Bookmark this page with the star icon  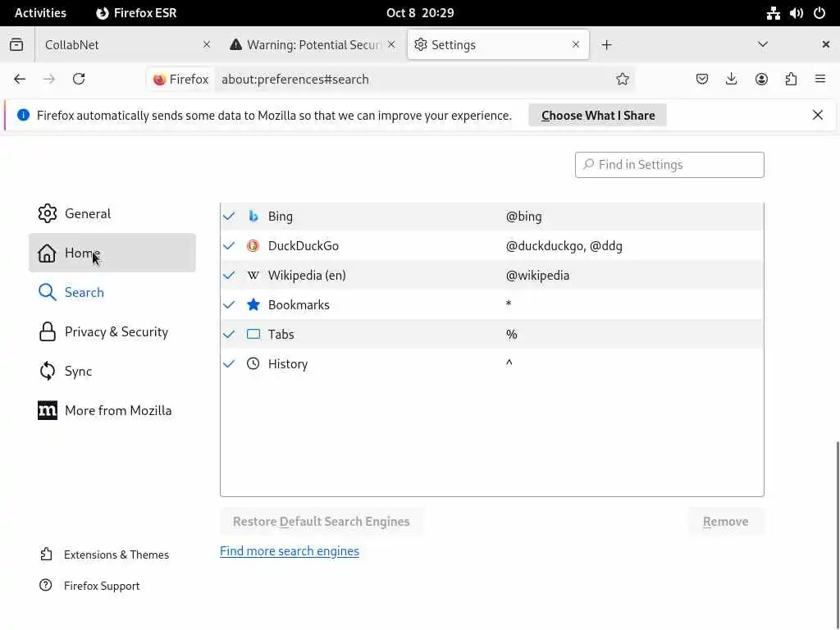623,79
